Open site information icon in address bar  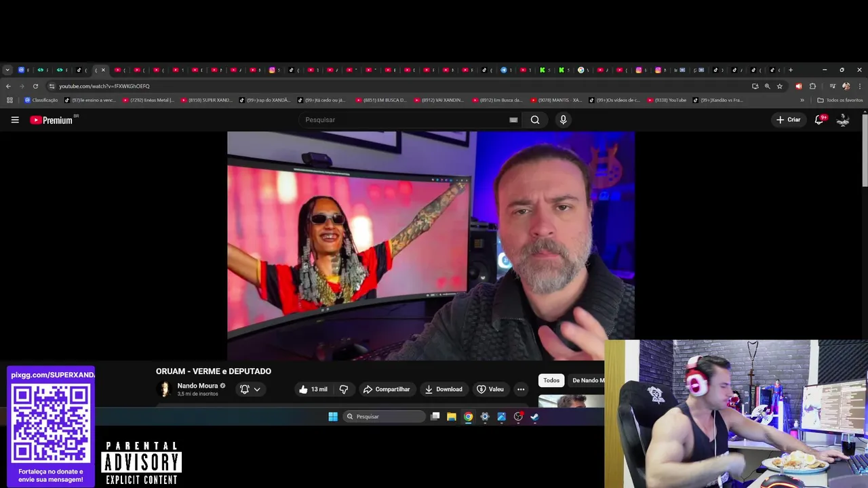pyautogui.click(x=52, y=86)
